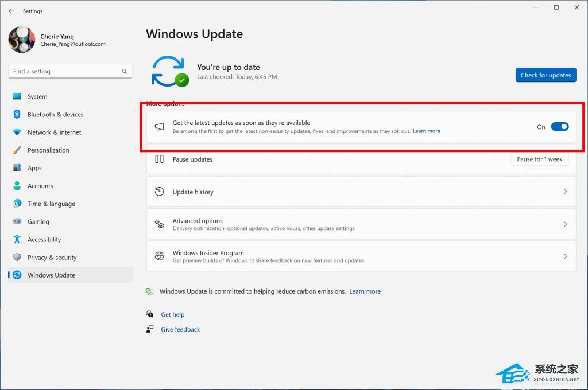Click the Bluetooth & devices icon

[17, 114]
